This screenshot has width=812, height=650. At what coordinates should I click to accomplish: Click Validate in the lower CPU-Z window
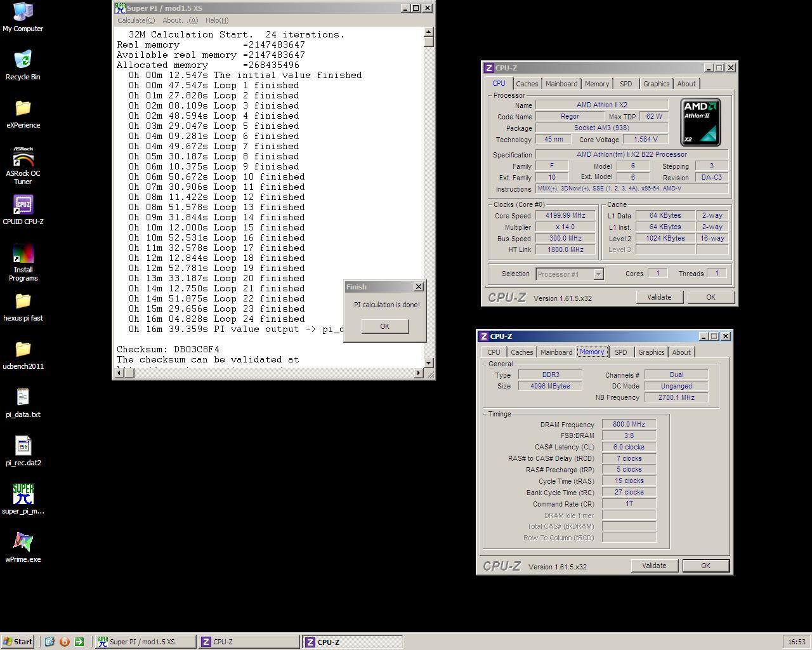click(x=654, y=566)
